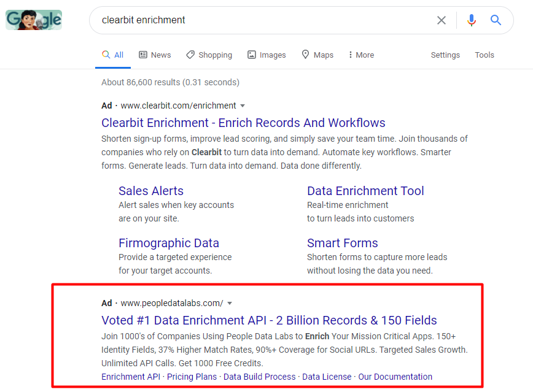533x392 pixels.
Task: Select the All results tab
Action: pyautogui.click(x=113, y=55)
